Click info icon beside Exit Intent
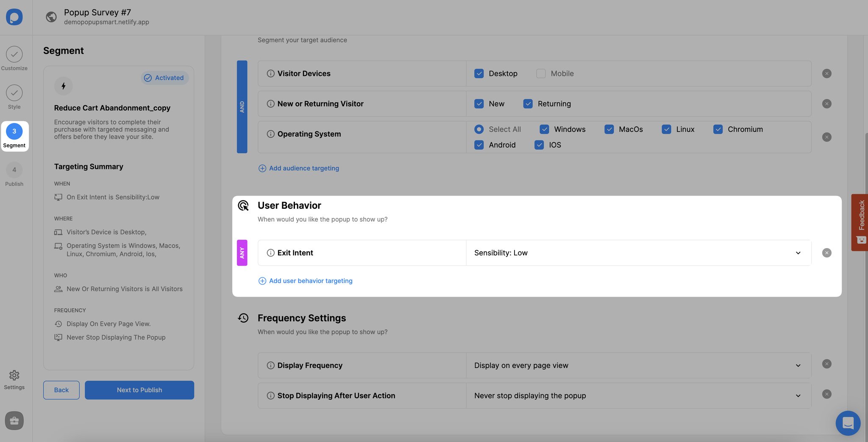Screen dimensions: 868x442 click(270, 253)
